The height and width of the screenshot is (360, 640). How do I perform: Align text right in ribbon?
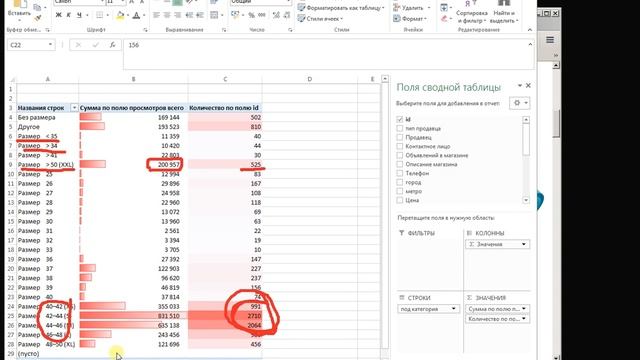pyautogui.click(x=177, y=15)
